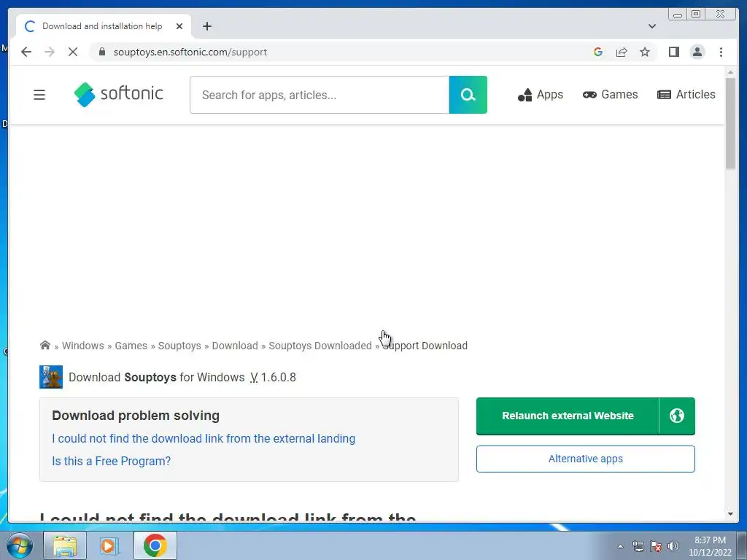The width and height of the screenshot is (747, 560).
Task: Click 'Relaunch external Website' button
Action: point(568,416)
